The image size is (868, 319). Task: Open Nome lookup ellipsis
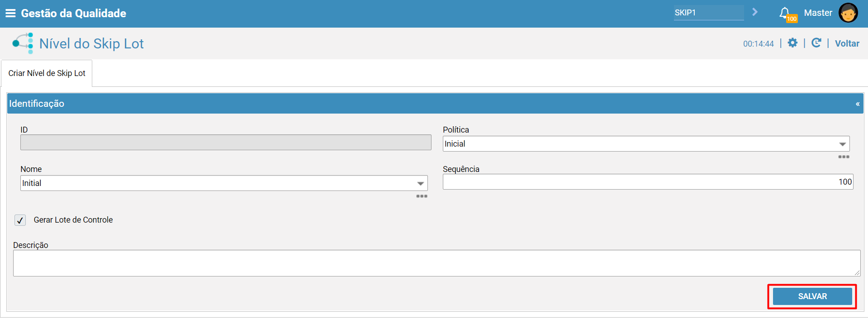[422, 196]
